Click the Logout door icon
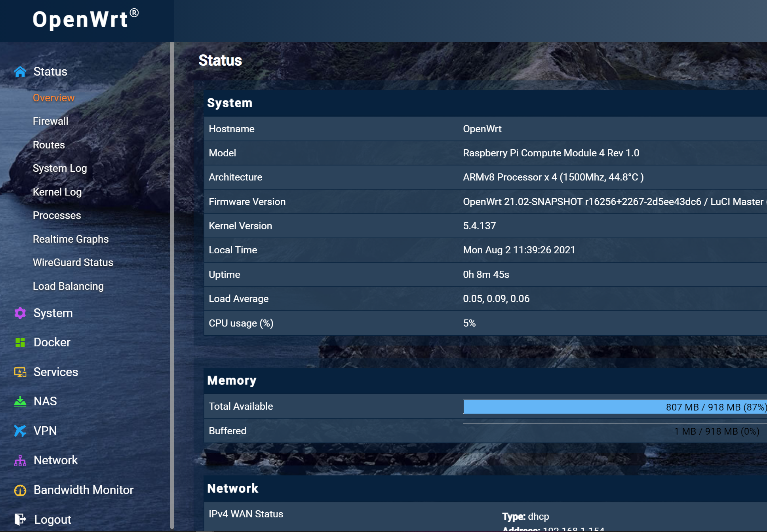The height and width of the screenshot is (532, 767). pos(20,519)
